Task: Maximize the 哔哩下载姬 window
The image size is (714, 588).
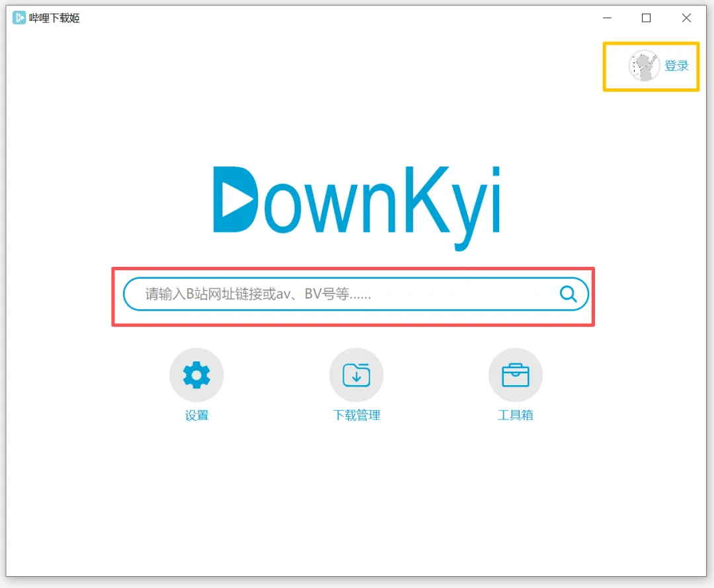Action: 646,18
